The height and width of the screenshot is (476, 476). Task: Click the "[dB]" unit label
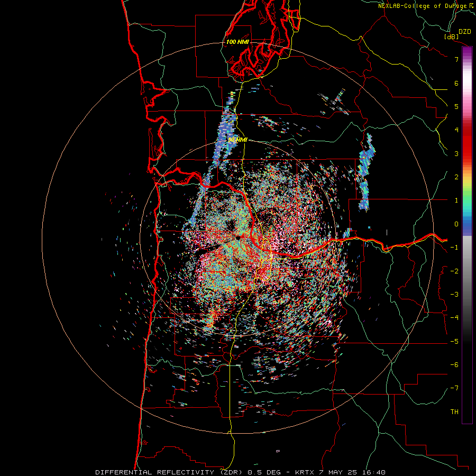coord(452,36)
